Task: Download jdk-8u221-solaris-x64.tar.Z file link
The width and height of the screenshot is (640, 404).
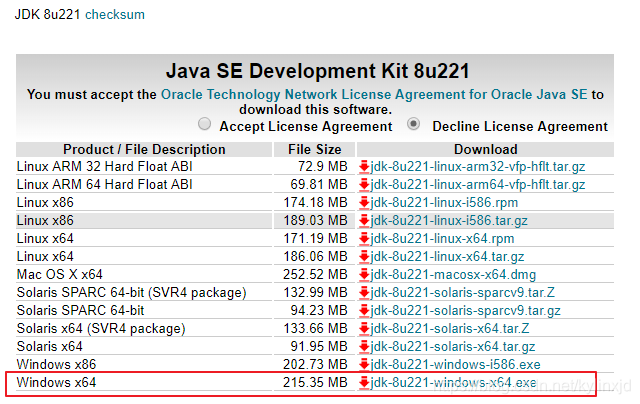Action: pos(450,329)
